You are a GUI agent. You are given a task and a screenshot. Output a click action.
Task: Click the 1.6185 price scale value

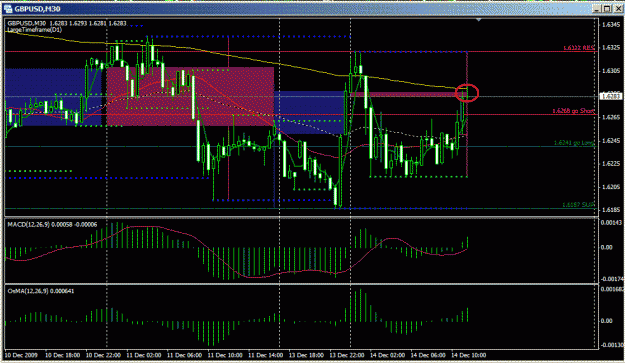point(611,210)
